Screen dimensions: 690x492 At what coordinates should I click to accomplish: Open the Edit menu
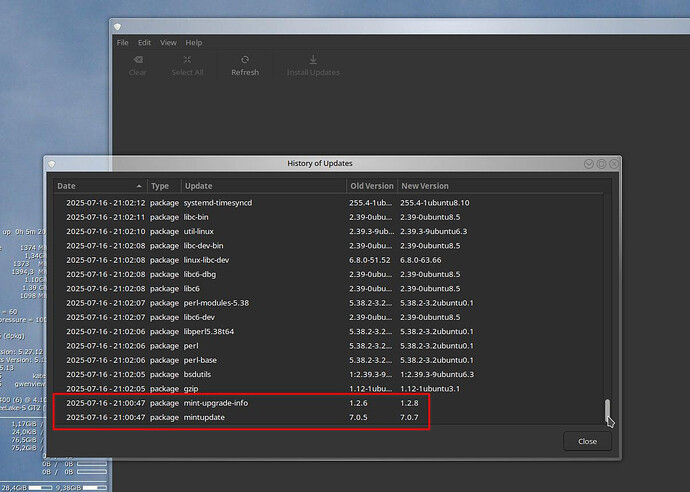(145, 43)
